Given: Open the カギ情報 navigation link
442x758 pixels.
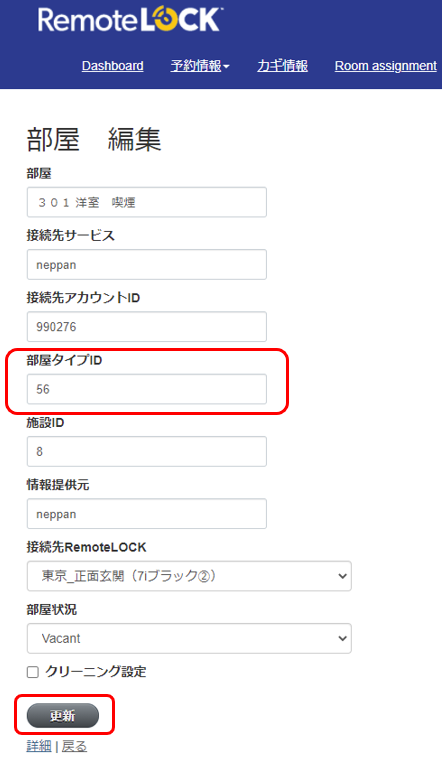Looking at the screenshot, I should coord(282,66).
